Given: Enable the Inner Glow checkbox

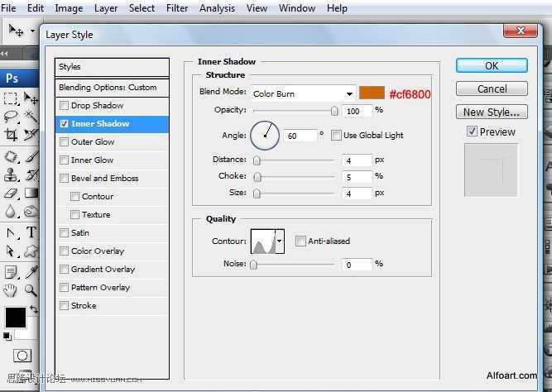Looking at the screenshot, I should click(x=64, y=160).
